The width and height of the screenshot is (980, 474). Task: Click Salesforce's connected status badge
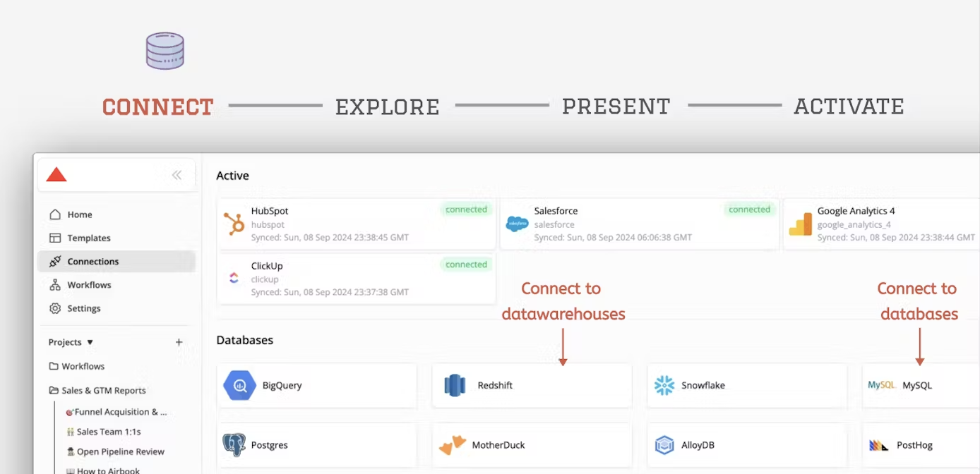point(749,209)
